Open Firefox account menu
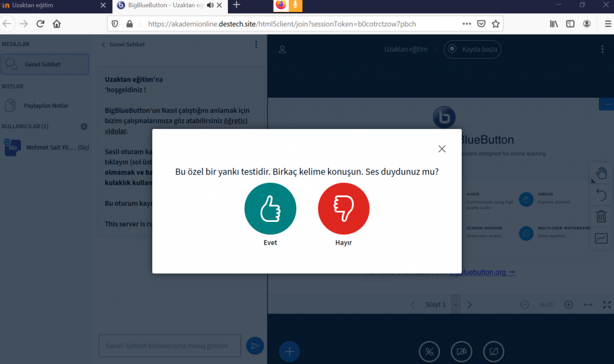Viewport: 614px width, 364px height. pyautogui.click(x=586, y=24)
